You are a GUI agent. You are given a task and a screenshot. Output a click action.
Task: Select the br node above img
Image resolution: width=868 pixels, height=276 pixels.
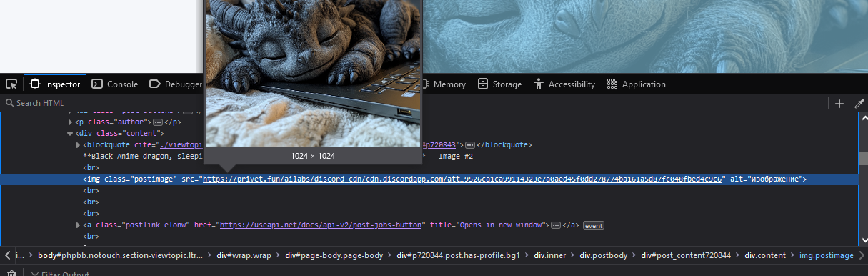click(91, 167)
